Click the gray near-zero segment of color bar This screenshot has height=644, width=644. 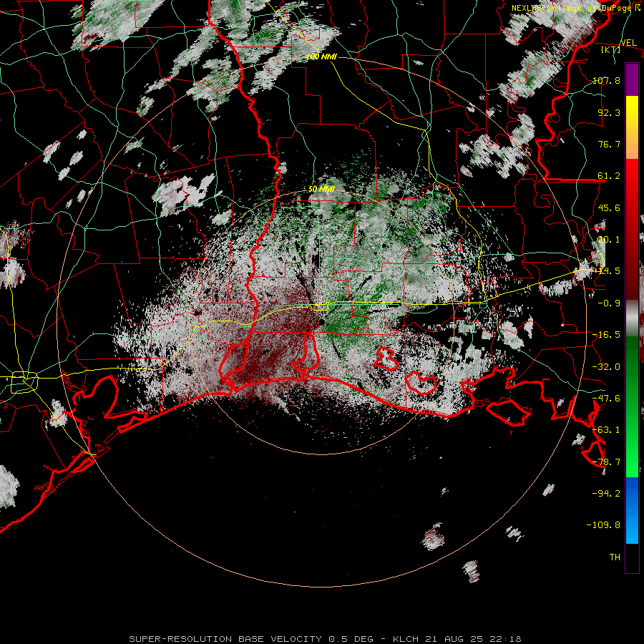click(x=632, y=318)
